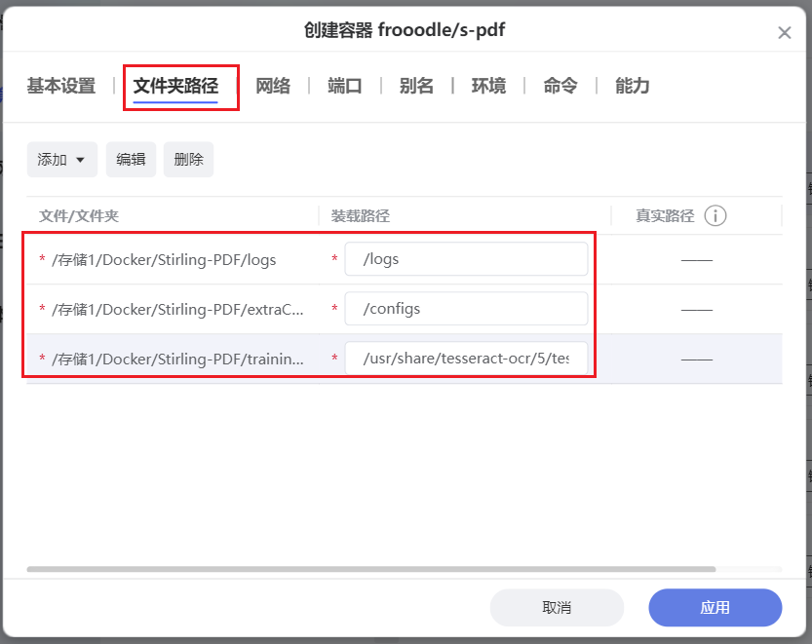The height and width of the screenshot is (644, 812).
Task: Switch to the 基本设置 tab
Action: point(61,86)
